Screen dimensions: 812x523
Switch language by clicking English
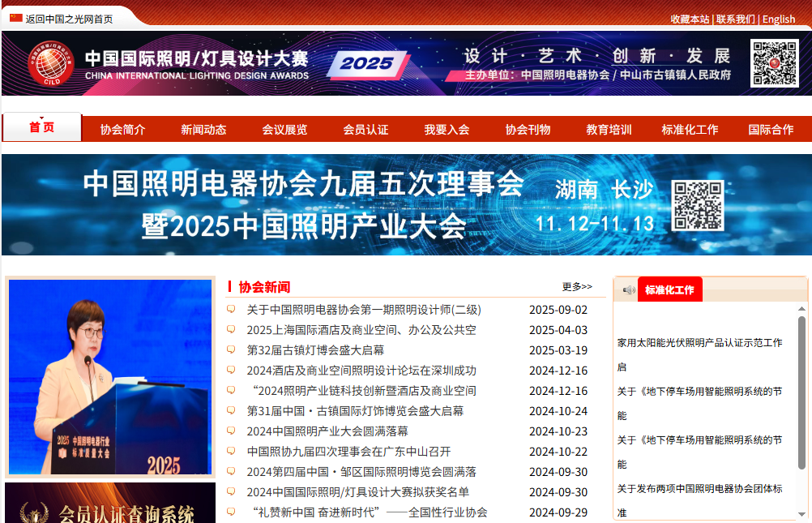(779, 19)
